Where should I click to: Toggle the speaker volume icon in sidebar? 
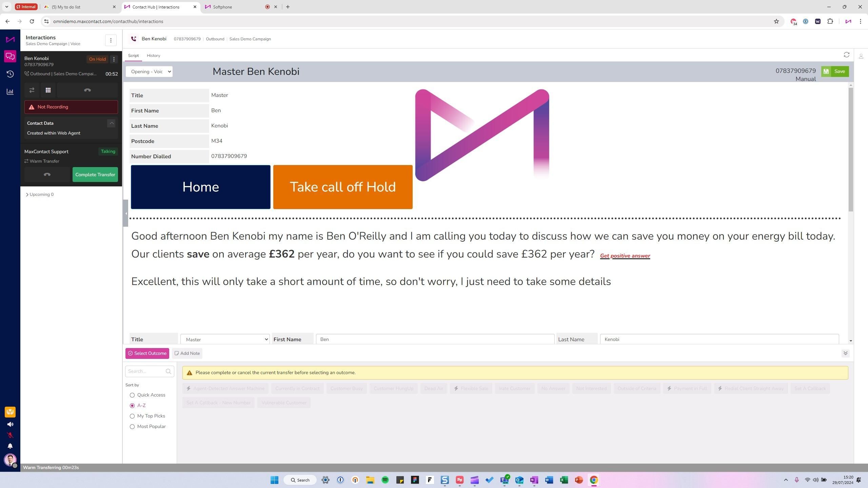10,424
